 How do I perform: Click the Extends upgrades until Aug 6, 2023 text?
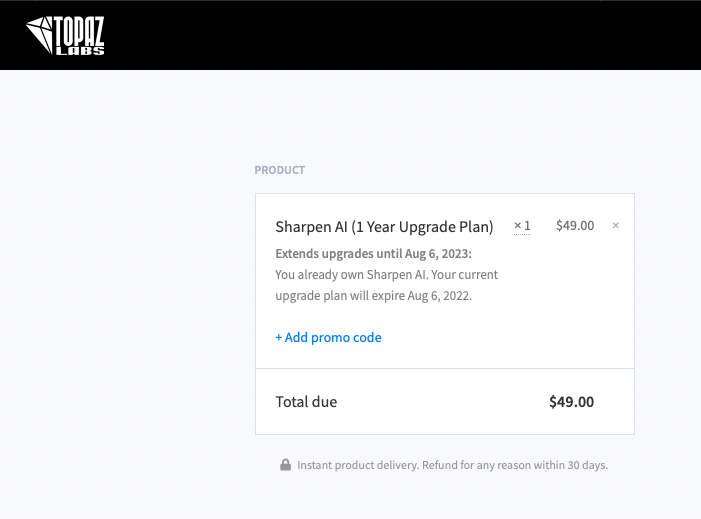pyautogui.click(x=373, y=252)
